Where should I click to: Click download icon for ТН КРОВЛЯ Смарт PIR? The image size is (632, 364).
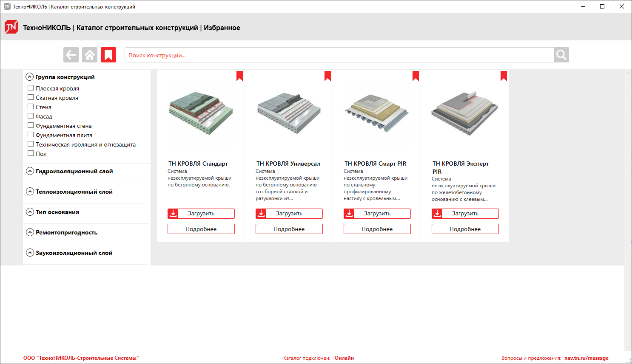(349, 214)
